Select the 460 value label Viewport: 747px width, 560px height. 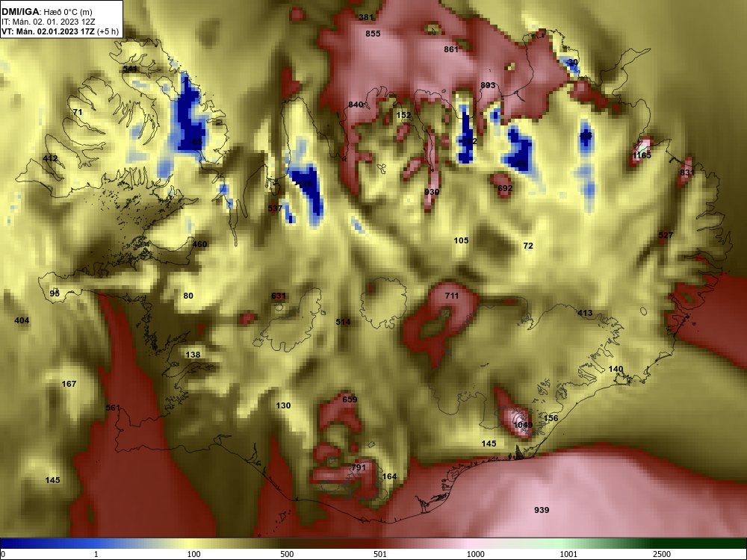[199, 244]
